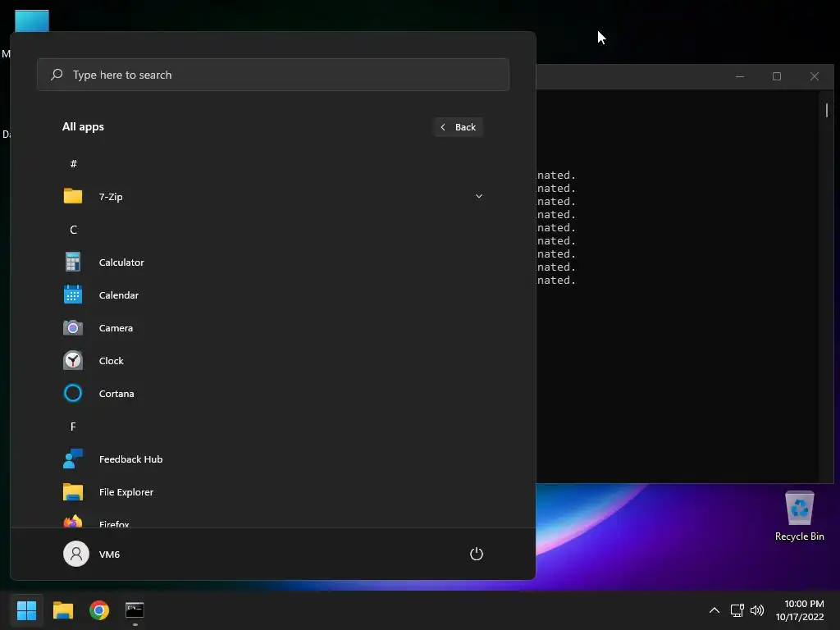Show hidden tray icons chevron
The height and width of the screenshot is (630, 840).
click(714, 609)
